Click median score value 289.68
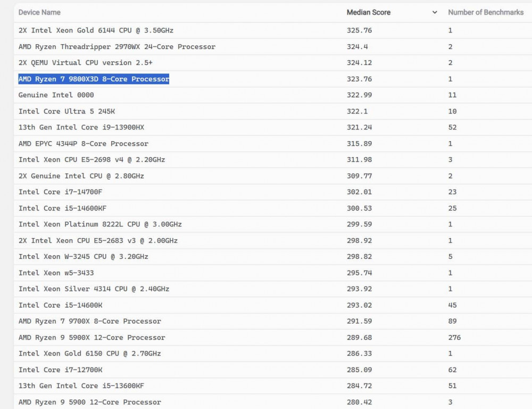Image resolution: width=532 pixels, height=409 pixels. point(359,337)
